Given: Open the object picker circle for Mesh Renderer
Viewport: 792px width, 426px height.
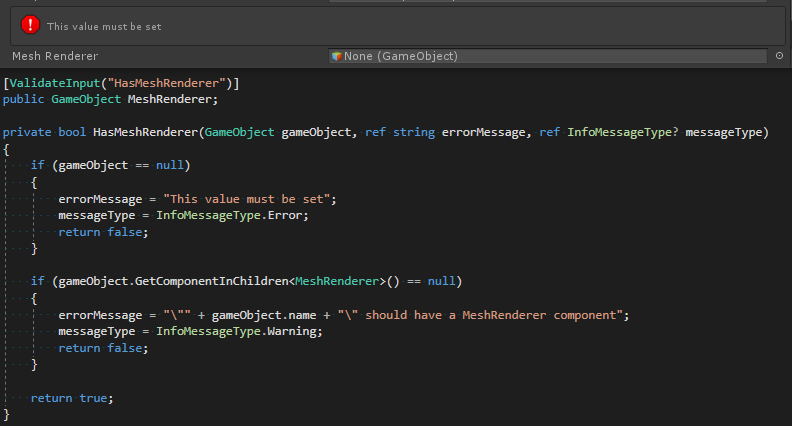Looking at the screenshot, I should [x=779, y=56].
